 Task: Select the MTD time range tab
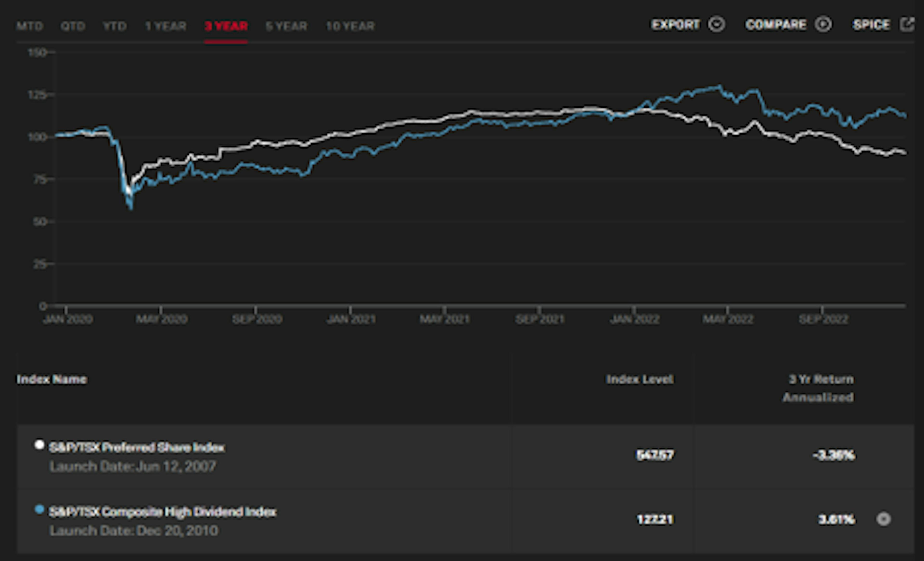[x=30, y=26]
